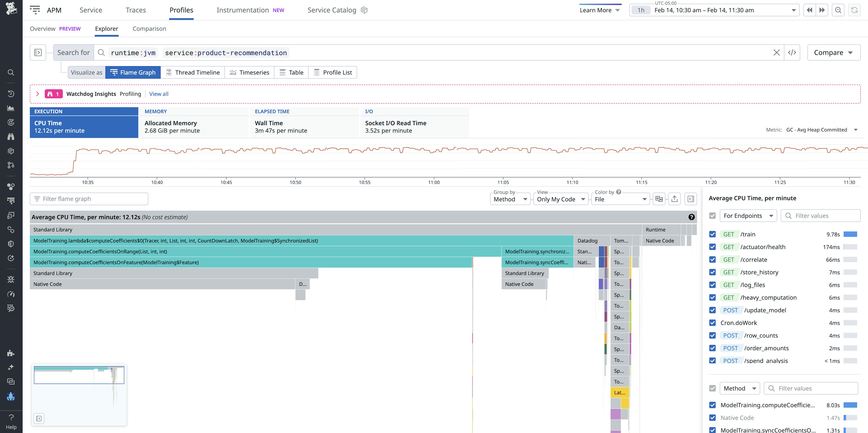Open the bug icon for error tracking

tap(11, 279)
